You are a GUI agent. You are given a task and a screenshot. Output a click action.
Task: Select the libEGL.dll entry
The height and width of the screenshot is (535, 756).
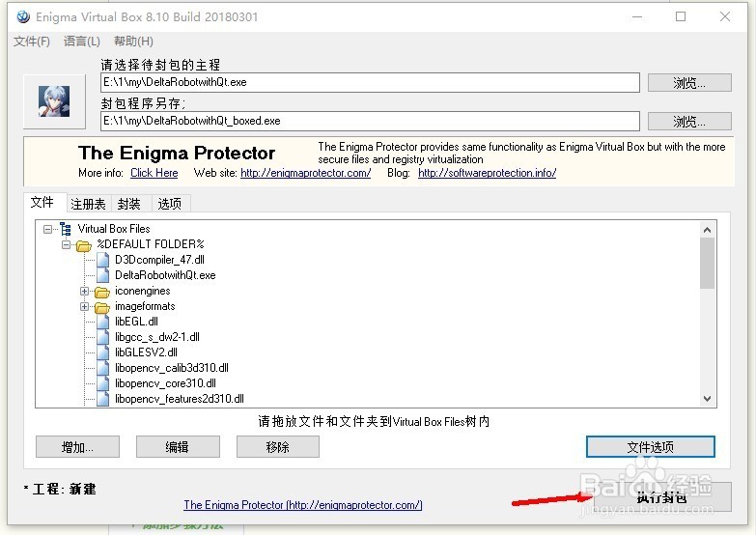click(136, 322)
